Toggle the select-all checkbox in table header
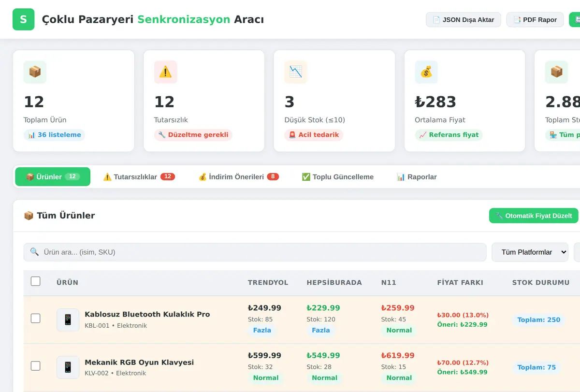The width and height of the screenshot is (580, 392). (35, 281)
